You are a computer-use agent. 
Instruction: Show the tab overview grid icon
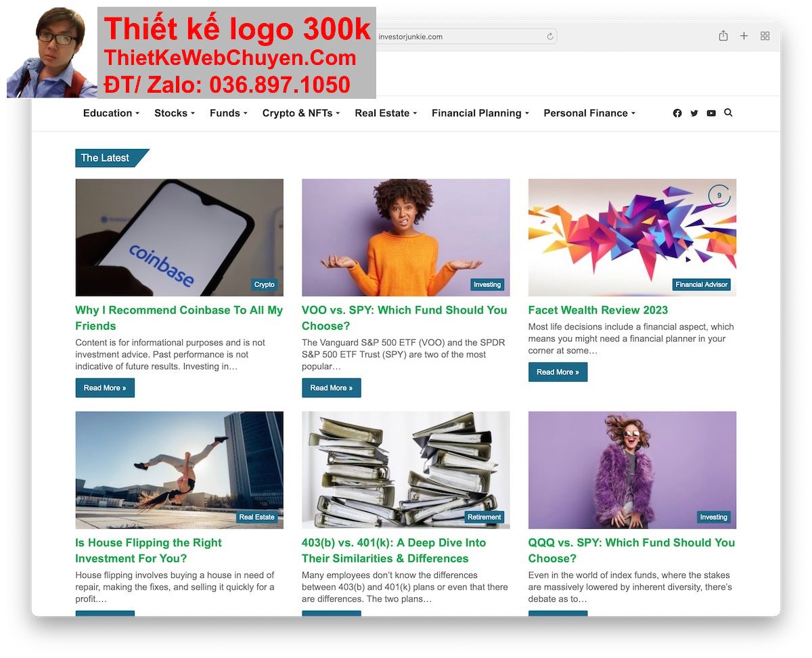click(x=765, y=36)
